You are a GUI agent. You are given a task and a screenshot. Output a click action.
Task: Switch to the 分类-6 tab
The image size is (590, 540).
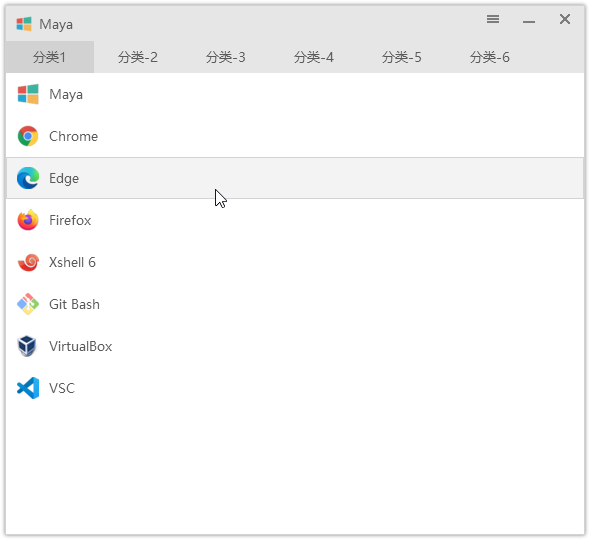[x=490, y=57]
